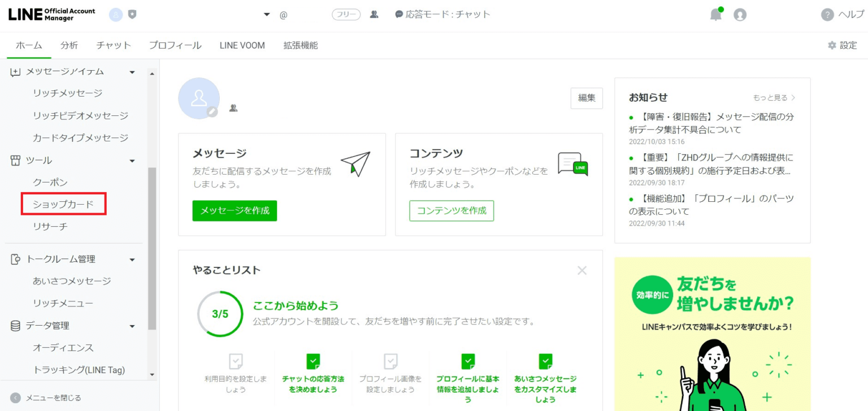The image size is (868, 411).
Task: Toggle the チャットの応答方法 completed checkmark
Action: tap(313, 362)
